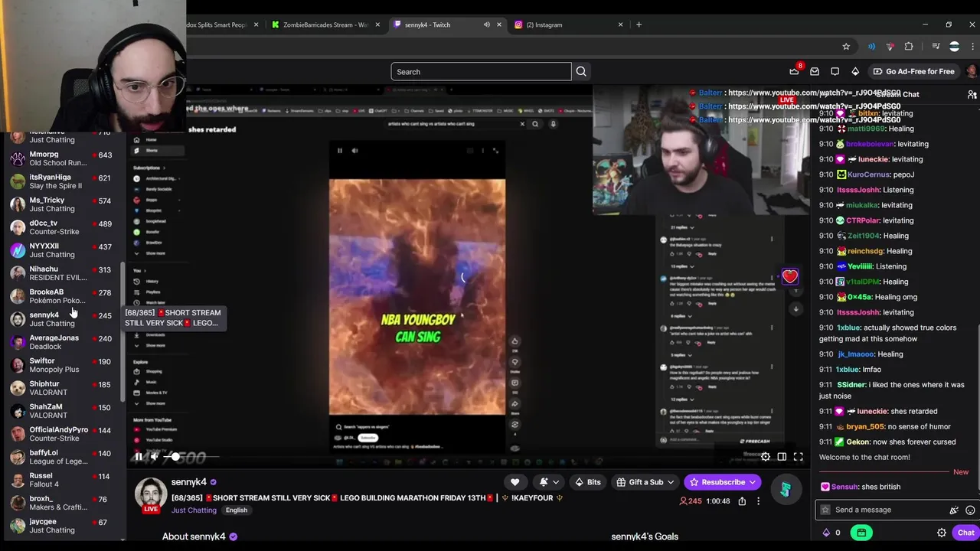Viewport: 980px width, 551px height.
Task: Select Shiphtur VALORANT channel
Action: [x=61, y=388]
